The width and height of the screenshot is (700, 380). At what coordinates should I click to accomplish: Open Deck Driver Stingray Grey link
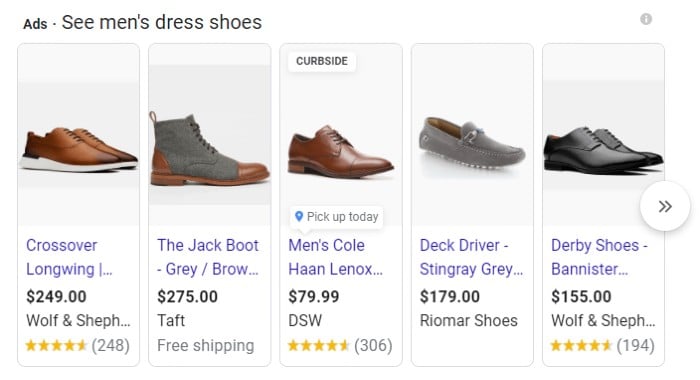pyautogui.click(x=471, y=257)
